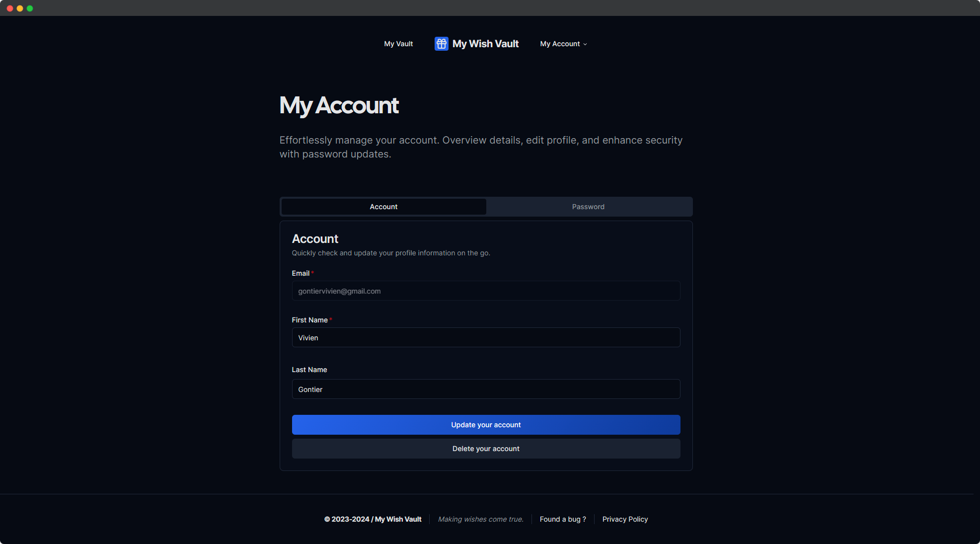The height and width of the screenshot is (544, 980).
Task: Click the Email input field
Action: coord(486,291)
